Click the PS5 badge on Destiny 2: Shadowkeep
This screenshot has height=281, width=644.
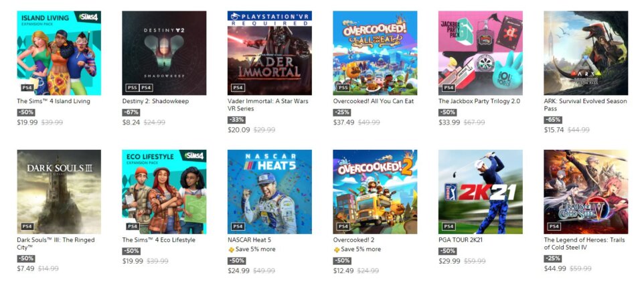pyautogui.click(x=132, y=88)
